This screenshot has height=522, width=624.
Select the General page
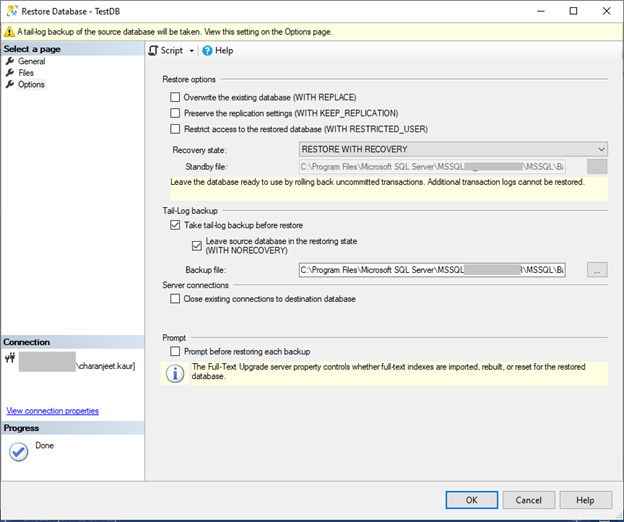(31, 62)
